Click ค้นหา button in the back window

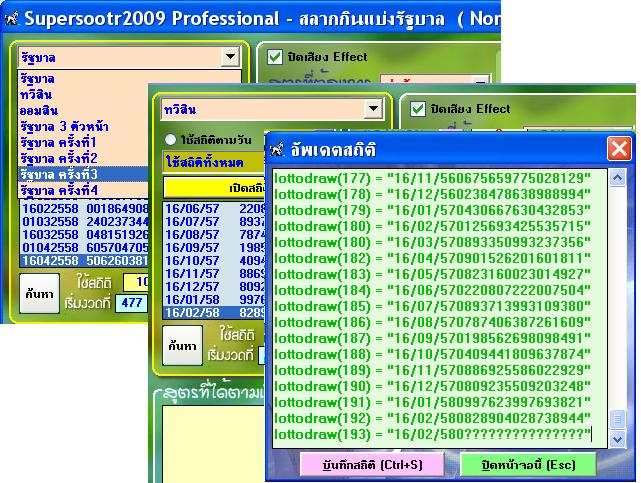coord(39,293)
